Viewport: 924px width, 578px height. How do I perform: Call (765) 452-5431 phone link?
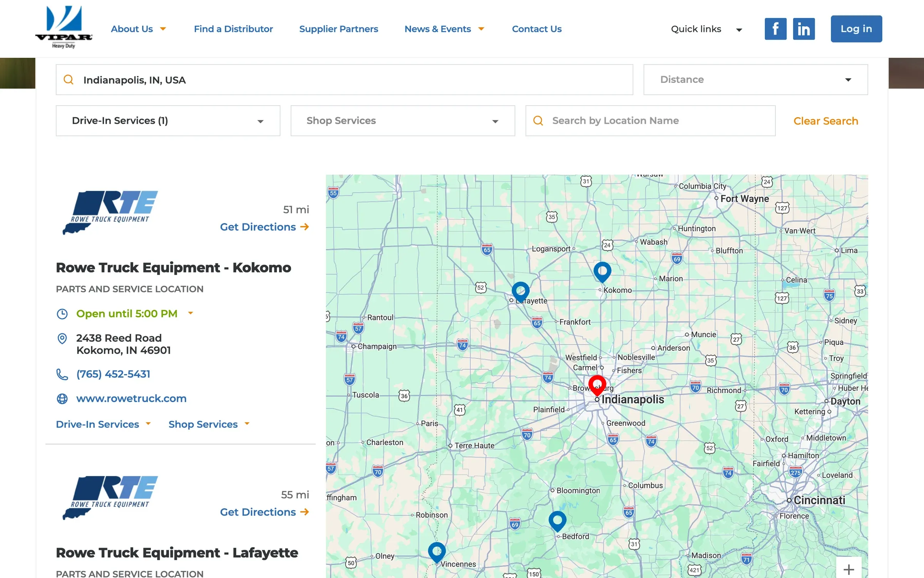(113, 374)
